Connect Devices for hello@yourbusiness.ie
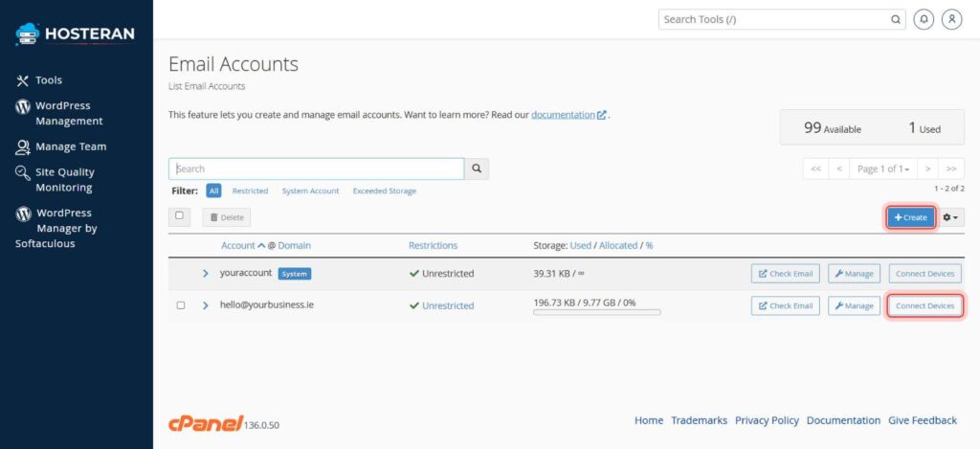The height and width of the screenshot is (449, 980). [925, 305]
